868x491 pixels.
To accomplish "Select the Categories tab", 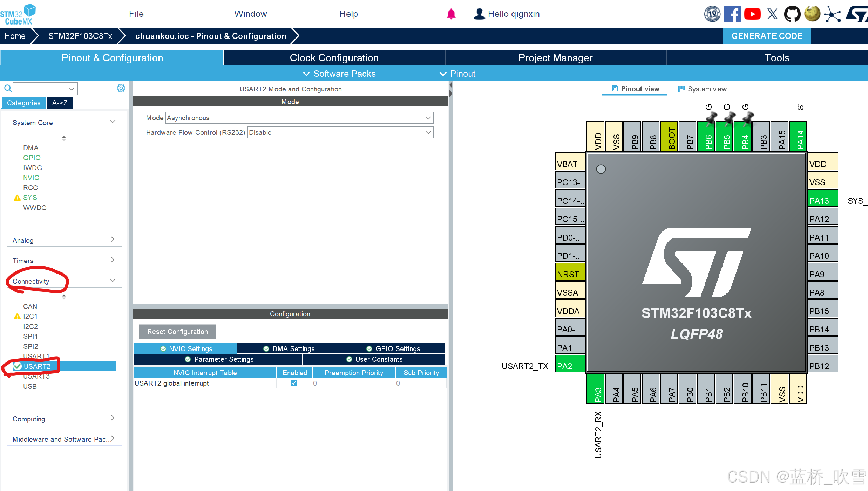I will coord(24,103).
